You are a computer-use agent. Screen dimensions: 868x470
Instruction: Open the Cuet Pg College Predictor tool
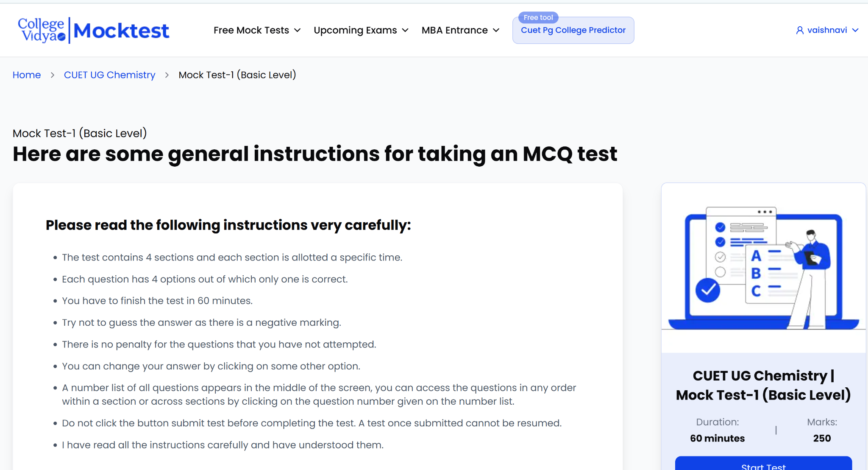(573, 30)
